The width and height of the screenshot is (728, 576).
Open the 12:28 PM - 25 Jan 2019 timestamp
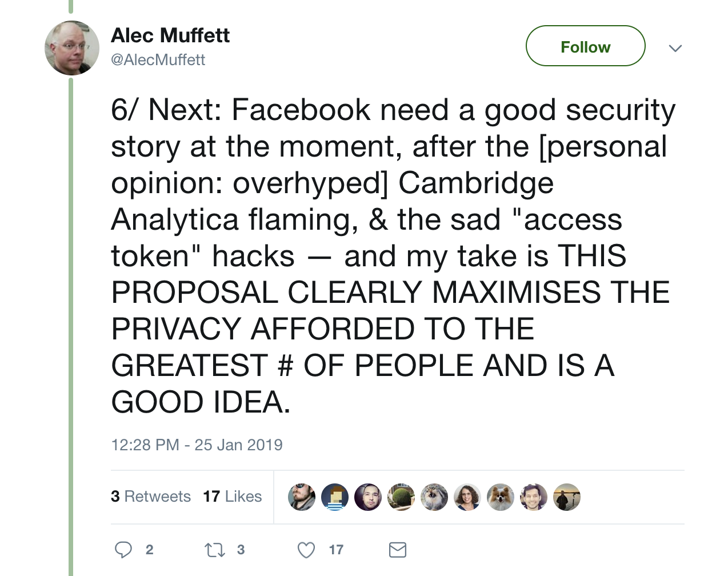(x=197, y=445)
